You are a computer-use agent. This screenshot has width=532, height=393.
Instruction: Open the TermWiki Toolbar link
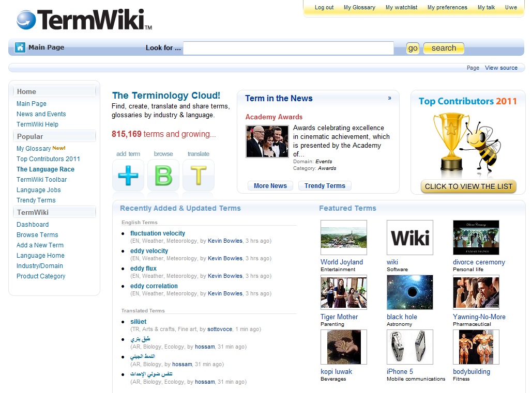click(x=42, y=180)
